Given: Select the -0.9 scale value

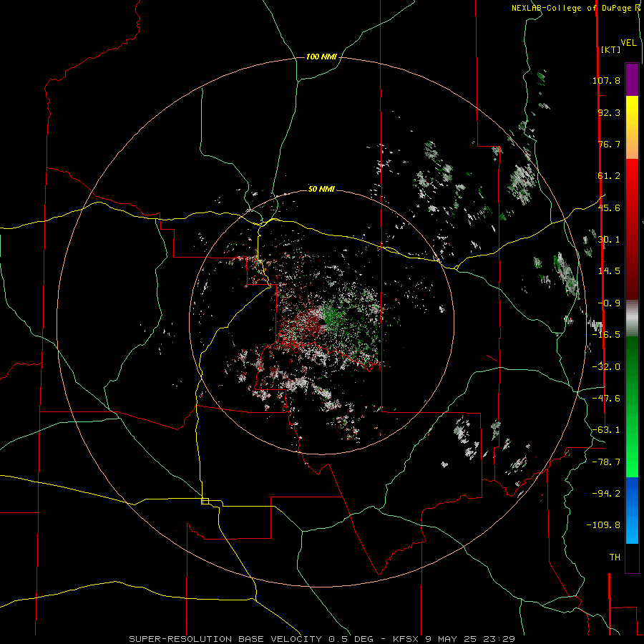Looking at the screenshot, I should (x=609, y=303).
